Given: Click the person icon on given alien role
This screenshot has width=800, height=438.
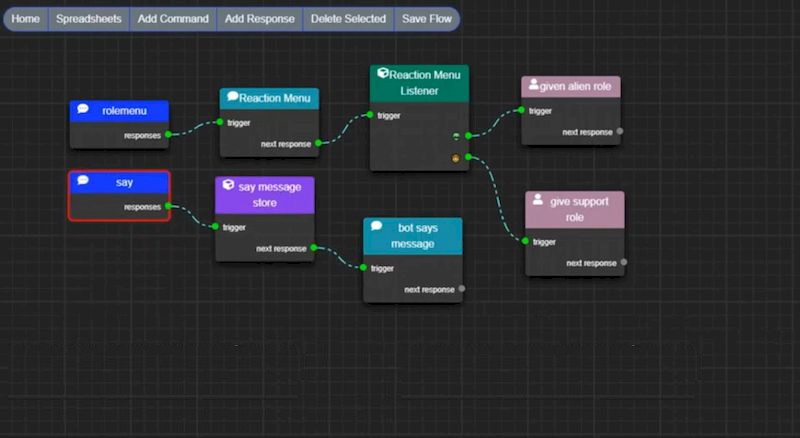Looking at the screenshot, I should click(534, 84).
